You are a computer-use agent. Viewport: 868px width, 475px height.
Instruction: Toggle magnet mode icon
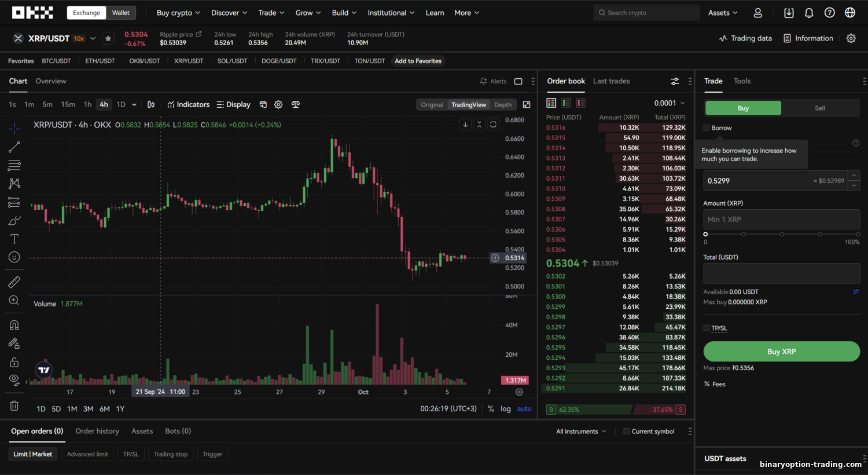coord(14,325)
